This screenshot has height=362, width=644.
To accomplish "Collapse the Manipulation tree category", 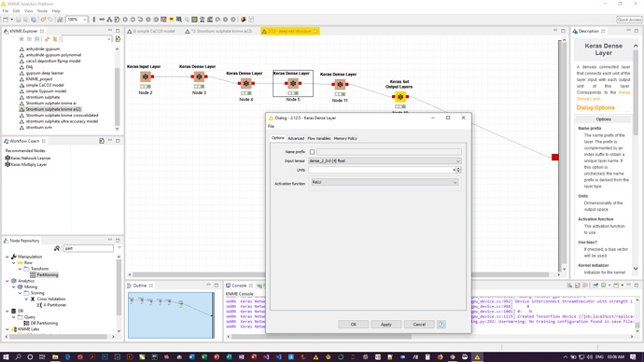I will [x=7, y=257].
